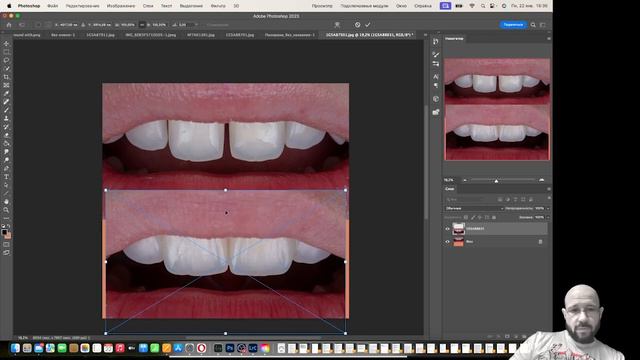Select the Zoom tool
640x360 pixels.
click(6, 210)
